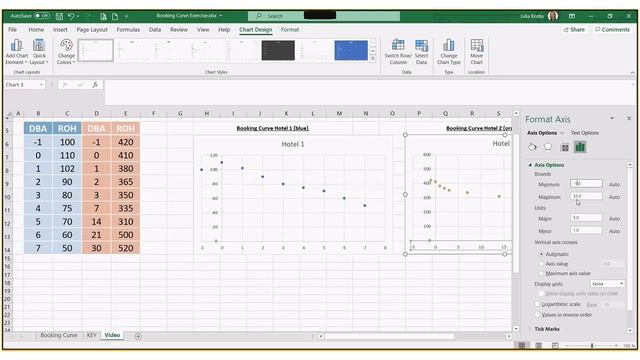Viewport: 640px width, 360px height.
Task: Click the Major units input field
Action: [x=586, y=218]
